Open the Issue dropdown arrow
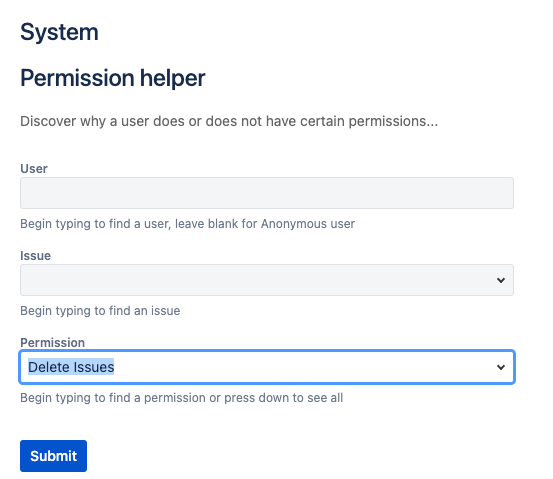The image size is (553, 479). [501, 280]
